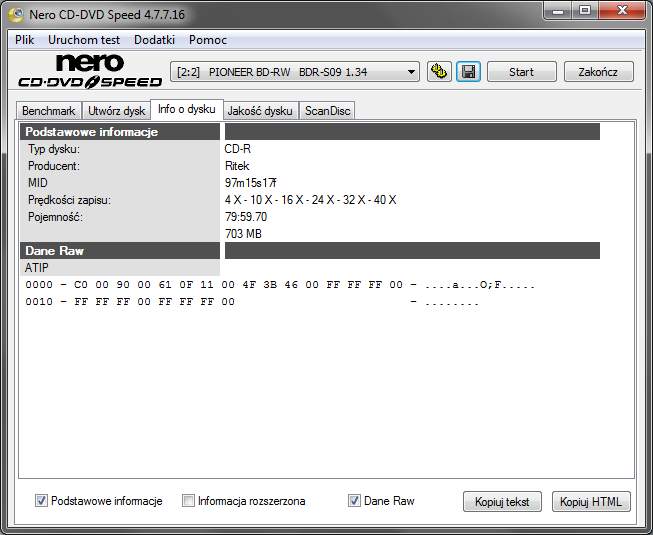Screen dimensions: 653x535
Task: Click the save floppy disk icon
Action: [x=469, y=72]
